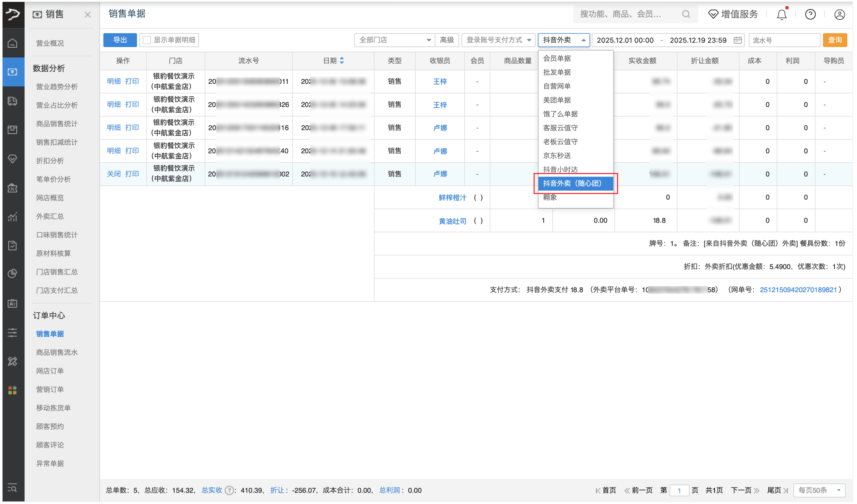
Task: Expand the 全部门店 store dropdown
Action: point(394,40)
